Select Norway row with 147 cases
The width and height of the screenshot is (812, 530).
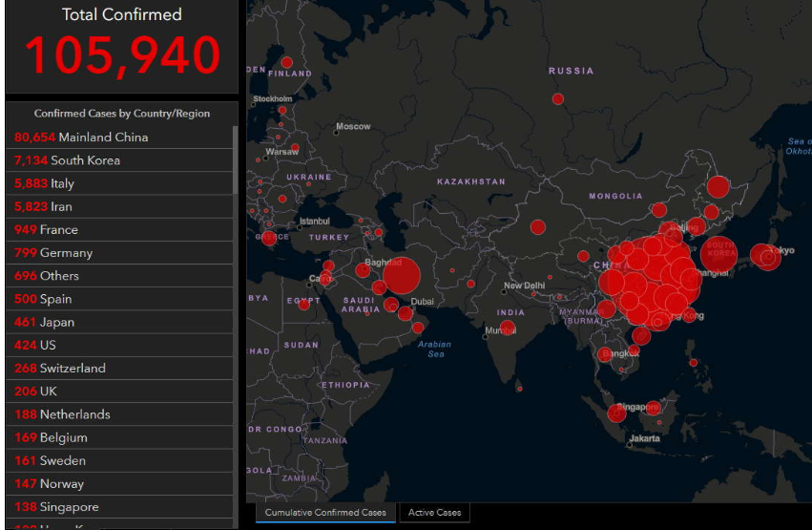pyautogui.click(x=119, y=483)
